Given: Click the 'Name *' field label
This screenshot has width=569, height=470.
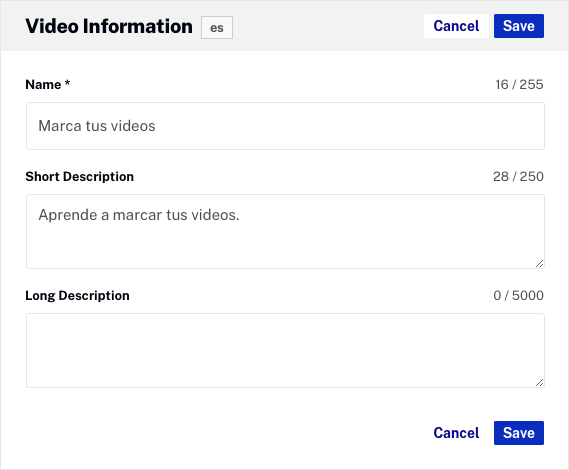Looking at the screenshot, I should (48, 85).
